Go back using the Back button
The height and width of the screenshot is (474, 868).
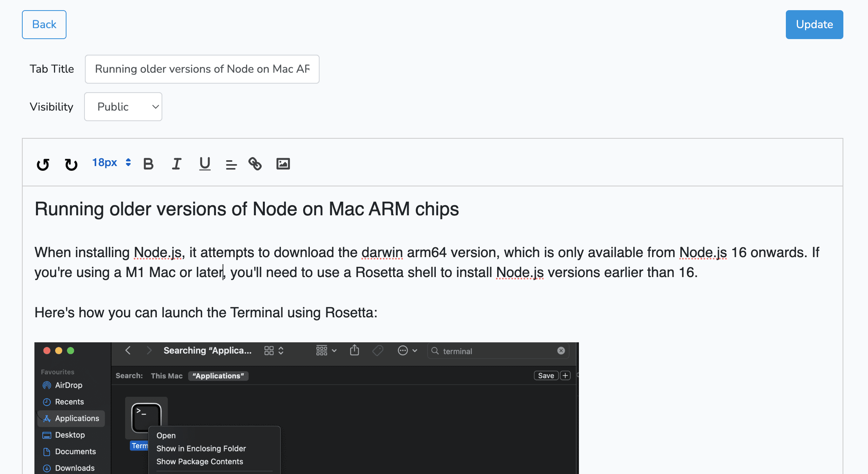(x=44, y=25)
